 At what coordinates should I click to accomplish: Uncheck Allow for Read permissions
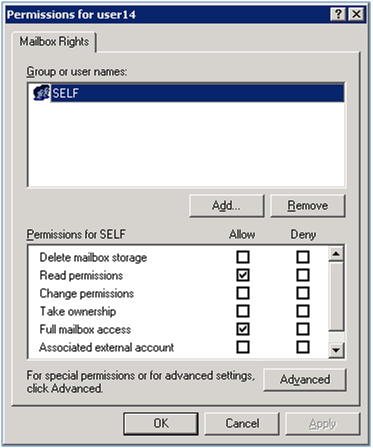243,275
